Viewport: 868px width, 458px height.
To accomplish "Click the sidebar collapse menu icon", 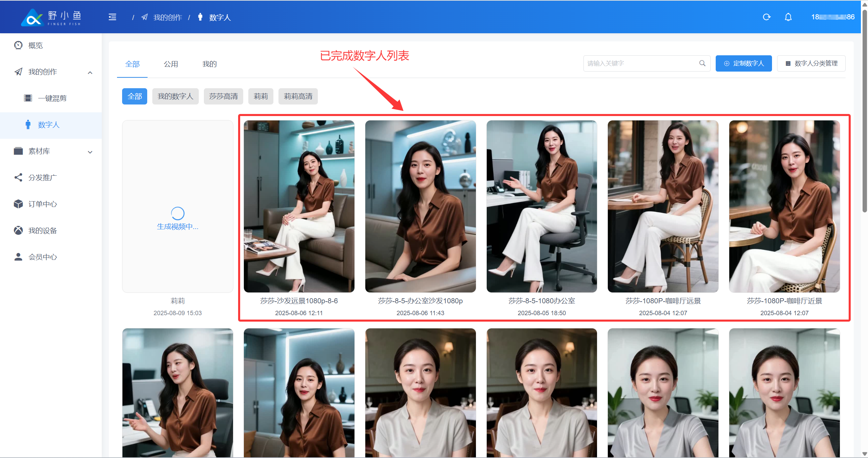I will [112, 17].
